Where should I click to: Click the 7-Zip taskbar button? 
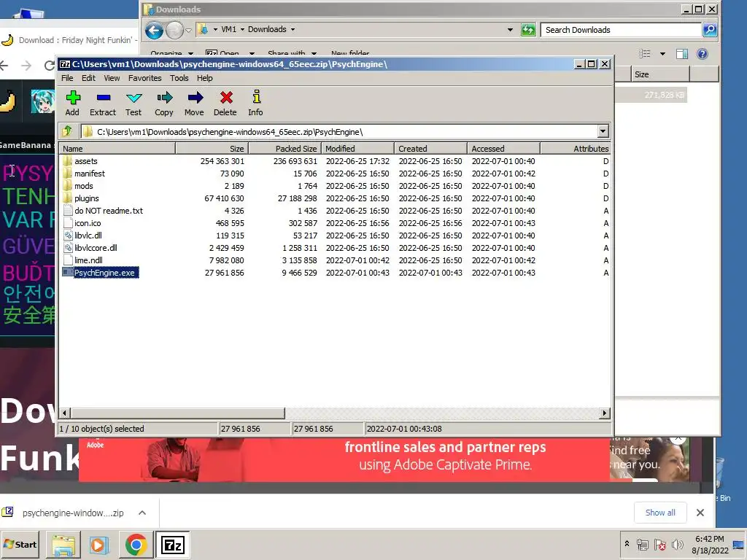pos(172,545)
